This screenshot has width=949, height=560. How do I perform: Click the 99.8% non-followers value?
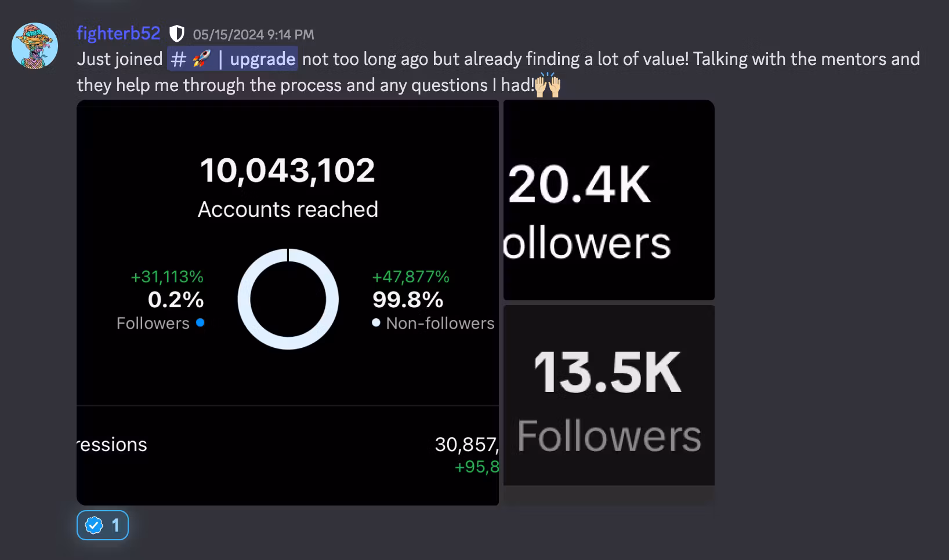[x=408, y=300]
